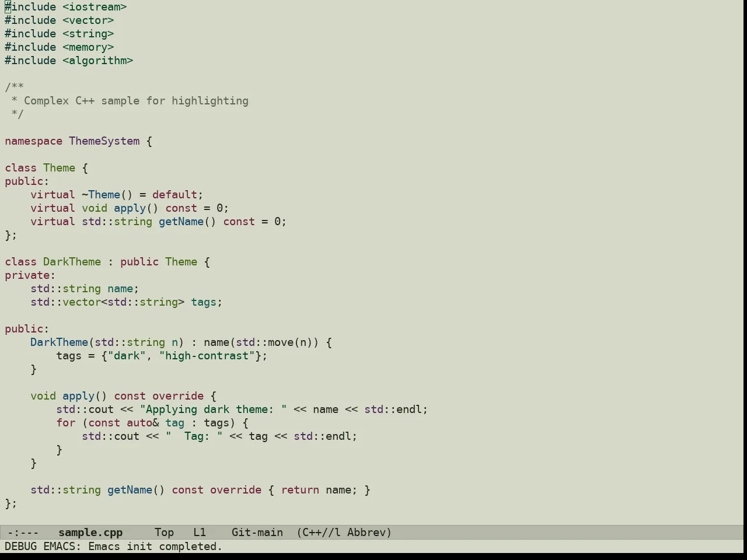
Task: Click 'void apply() const override {' line
Action: coord(123,396)
